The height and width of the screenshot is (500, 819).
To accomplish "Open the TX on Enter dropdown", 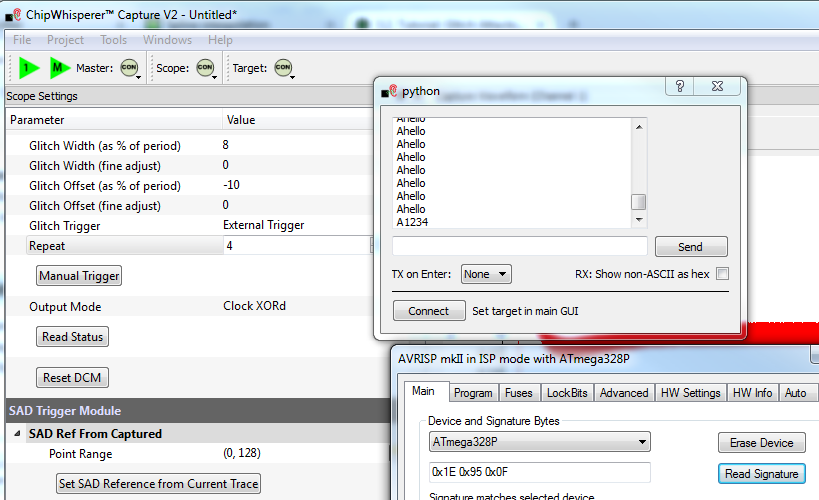I will tap(486, 274).
